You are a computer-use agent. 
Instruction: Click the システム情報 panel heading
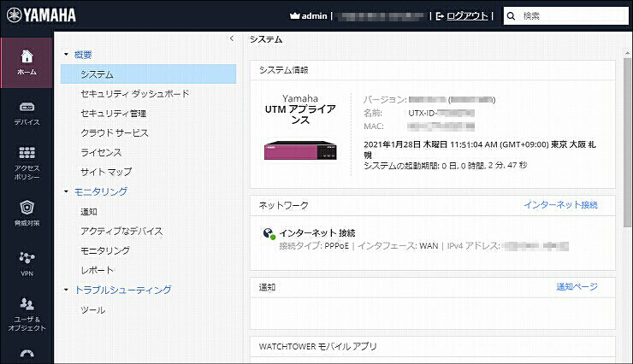tap(284, 70)
